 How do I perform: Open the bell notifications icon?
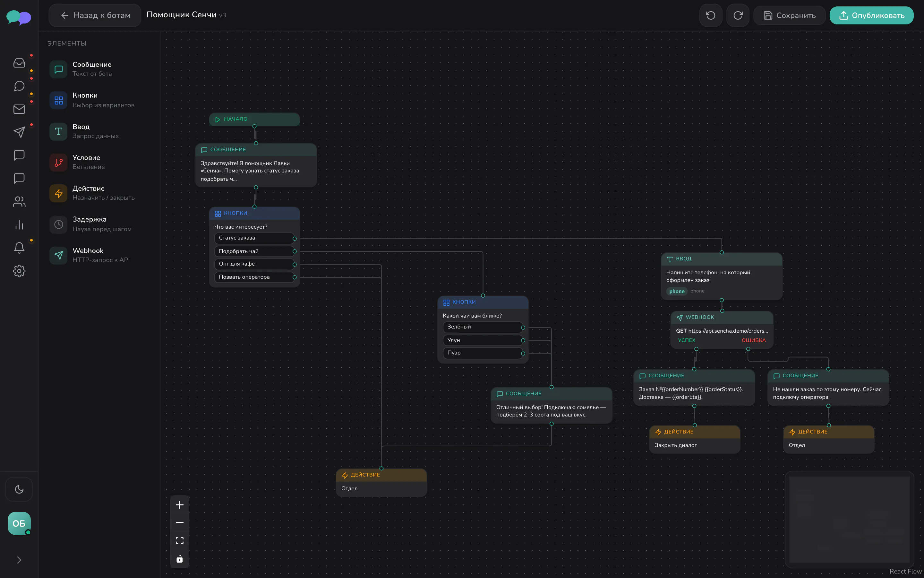point(19,248)
